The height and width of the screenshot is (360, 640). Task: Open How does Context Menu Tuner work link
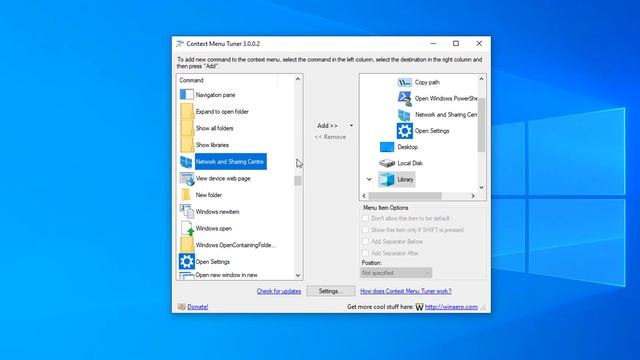pos(406,291)
